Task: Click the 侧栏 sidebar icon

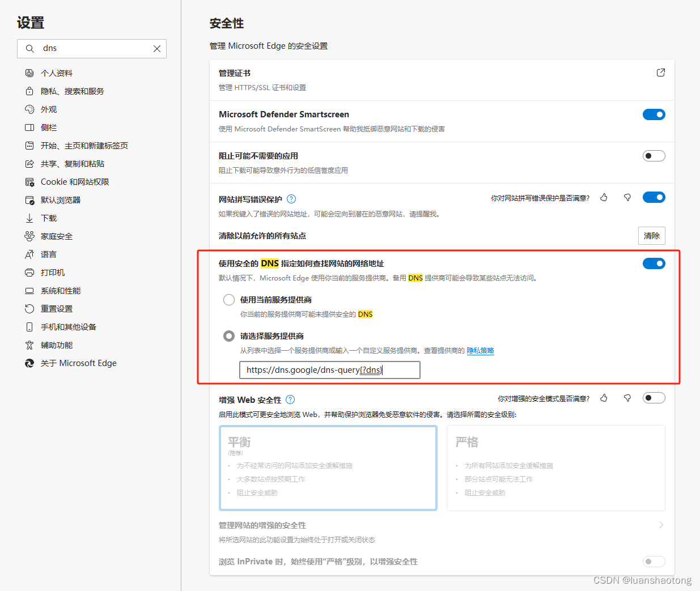Action: 29,127
